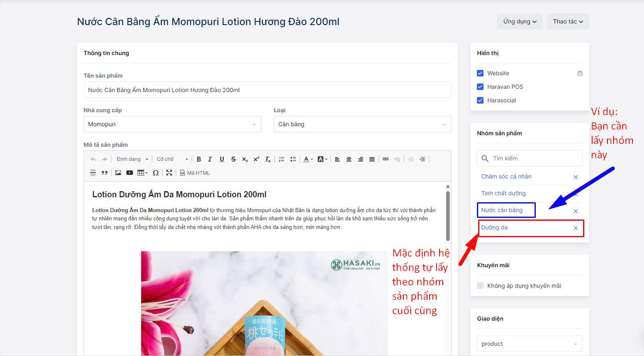This screenshot has width=644, height=356.
Task: Expand the Loại dropdown showing Cân bằng
Action: pyautogui.click(x=362, y=124)
